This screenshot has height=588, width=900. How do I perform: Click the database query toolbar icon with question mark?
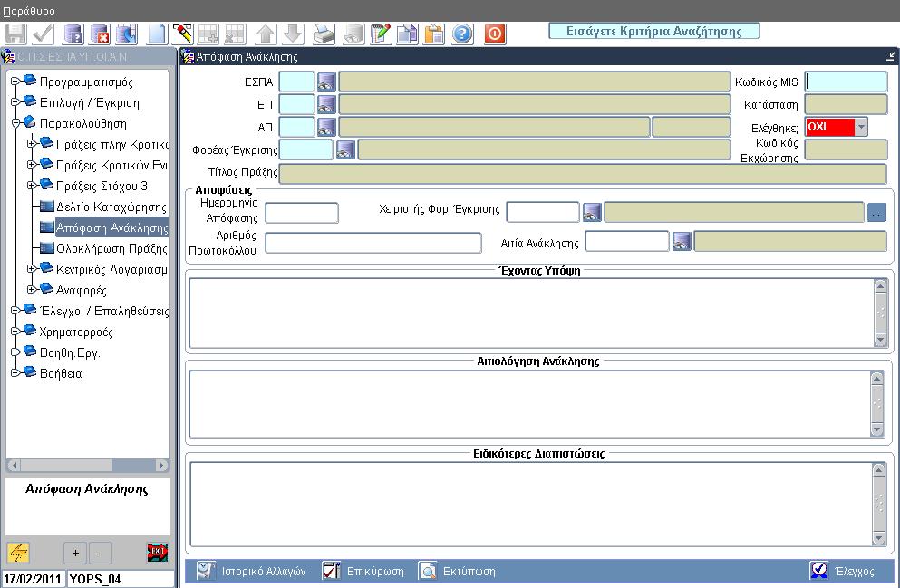(x=73, y=34)
